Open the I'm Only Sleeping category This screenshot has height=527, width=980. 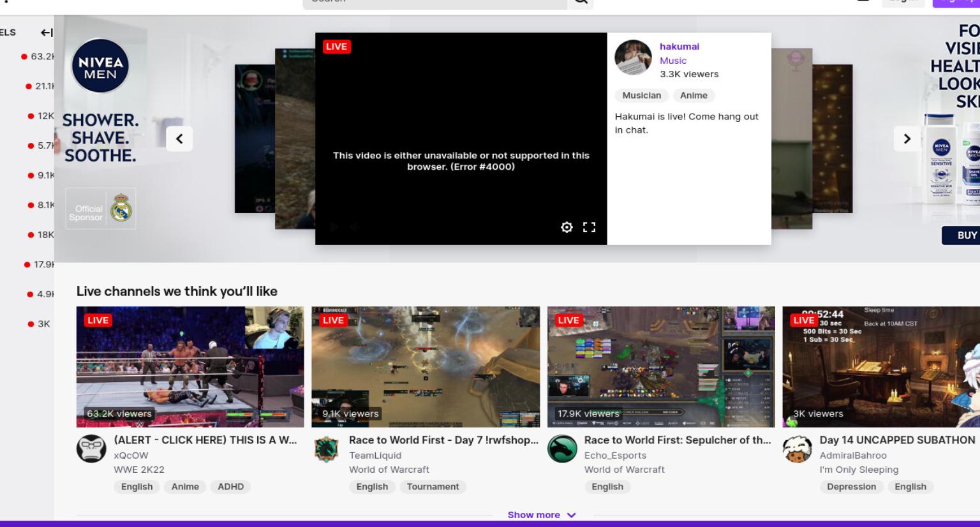[x=859, y=470]
